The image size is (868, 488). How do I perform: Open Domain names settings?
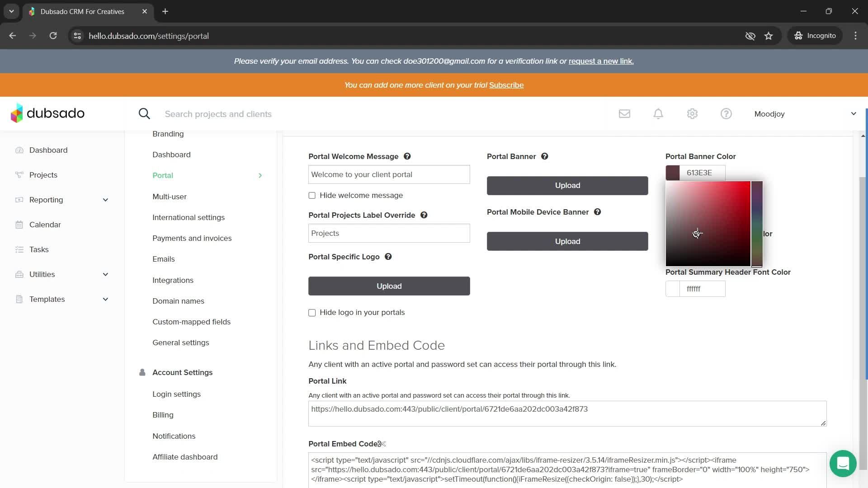178,301
